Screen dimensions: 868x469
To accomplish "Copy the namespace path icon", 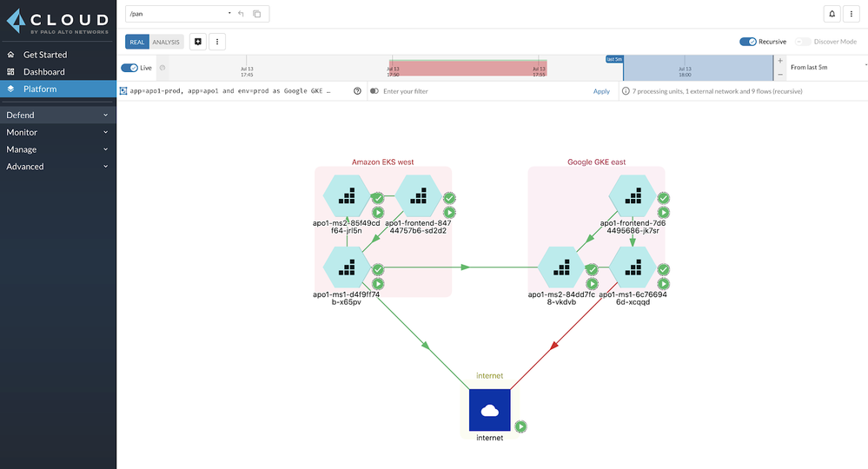I will click(257, 14).
